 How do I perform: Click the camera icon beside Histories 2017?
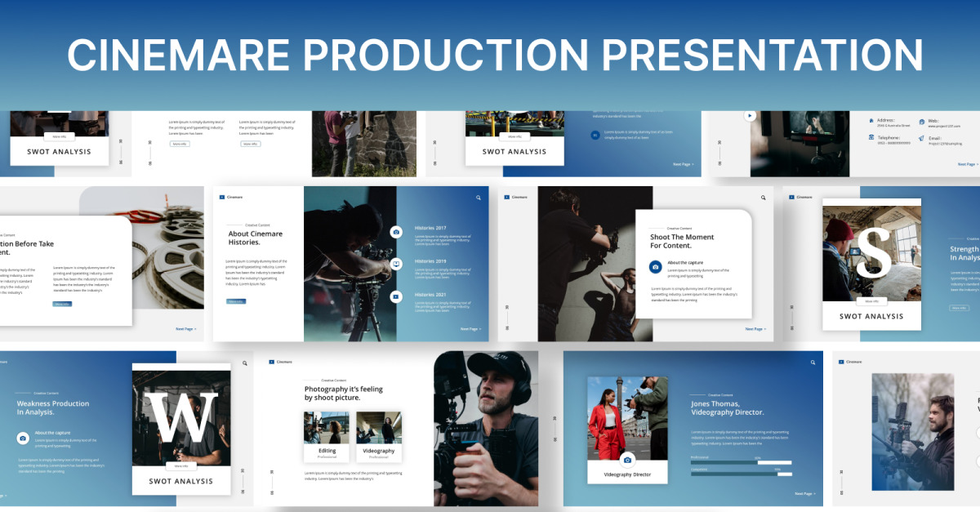click(396, 232)
